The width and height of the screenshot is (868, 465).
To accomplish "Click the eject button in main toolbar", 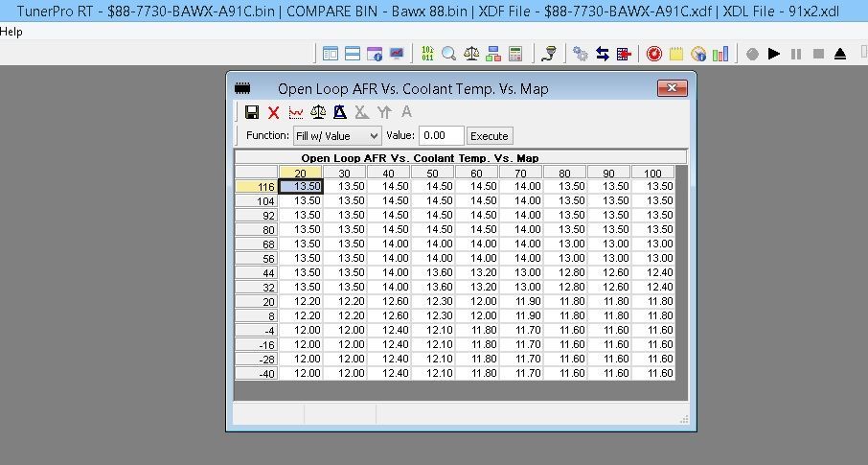I will (x=840, y=54).
